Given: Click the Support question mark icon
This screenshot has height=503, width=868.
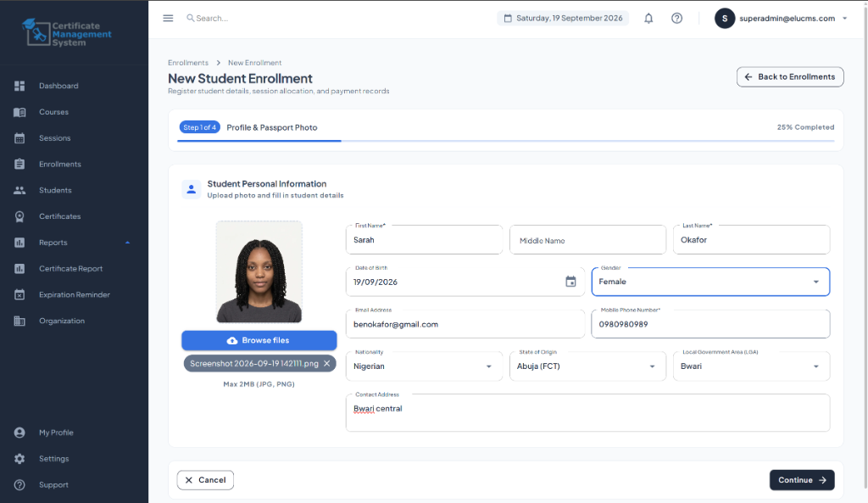Looking at the screenshot, I should (19, 484).
